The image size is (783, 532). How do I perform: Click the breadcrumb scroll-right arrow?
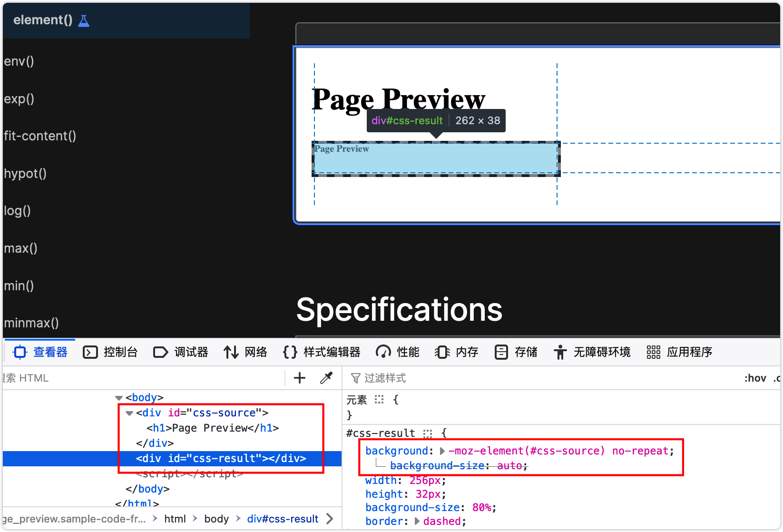click(x=330, y=519)
